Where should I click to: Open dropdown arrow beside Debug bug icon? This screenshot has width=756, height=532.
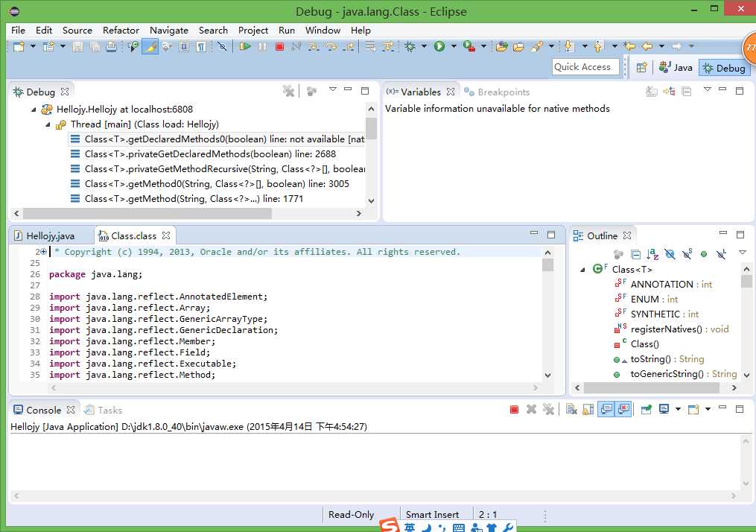click(x=425, y=47)
